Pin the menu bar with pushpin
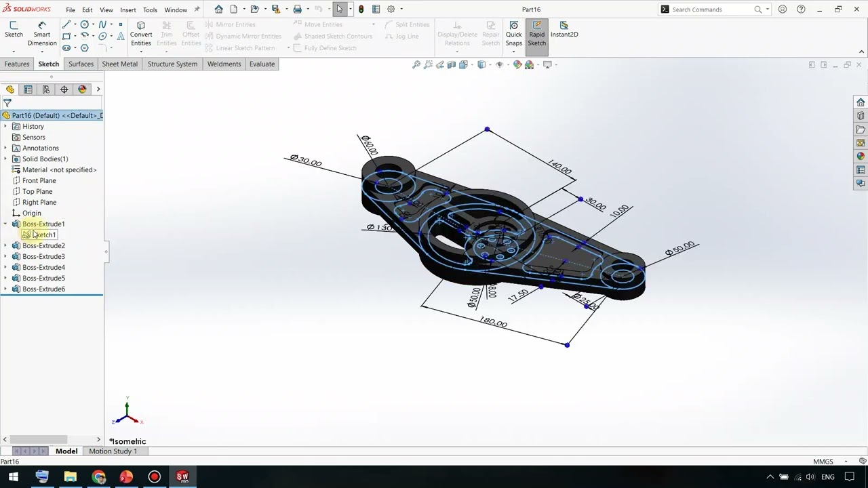The image size is (868, 488). [x=197, y=9]
